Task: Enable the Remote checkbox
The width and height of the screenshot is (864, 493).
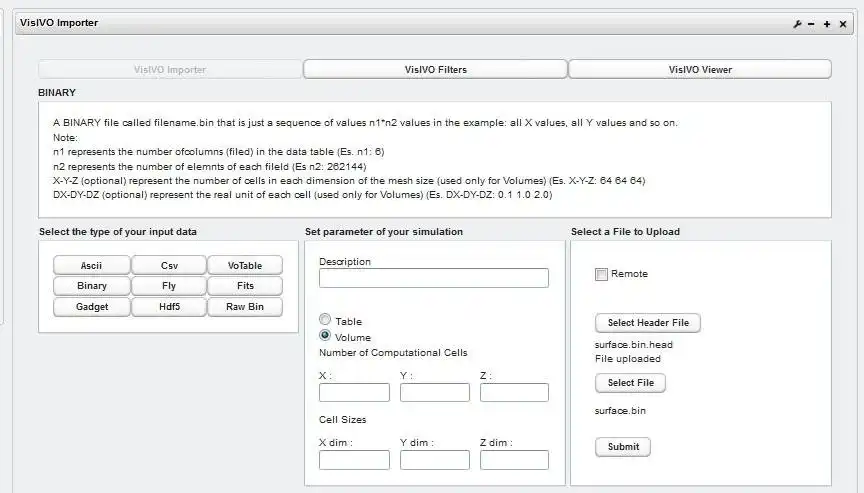Action: pos(601,274)
